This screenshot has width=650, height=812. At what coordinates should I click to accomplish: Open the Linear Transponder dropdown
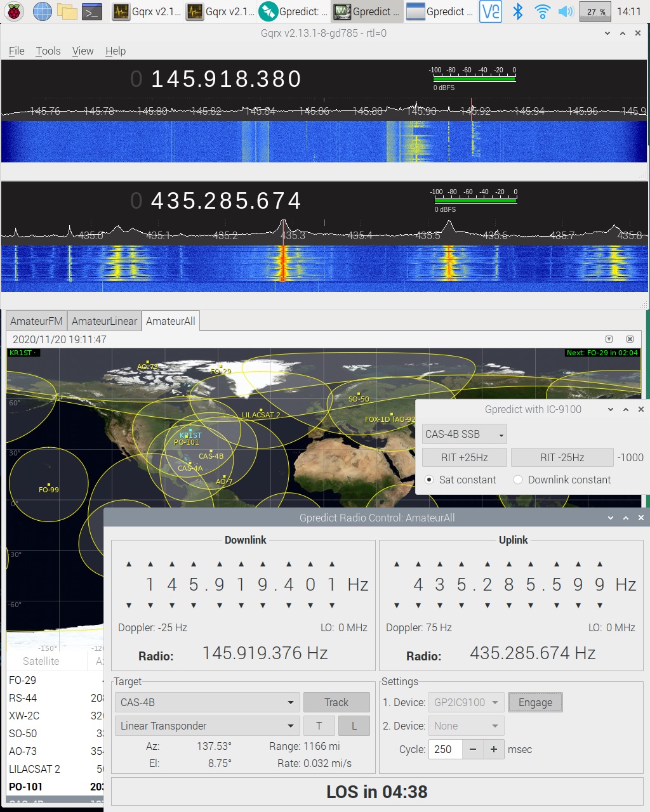tap(207, 726)
